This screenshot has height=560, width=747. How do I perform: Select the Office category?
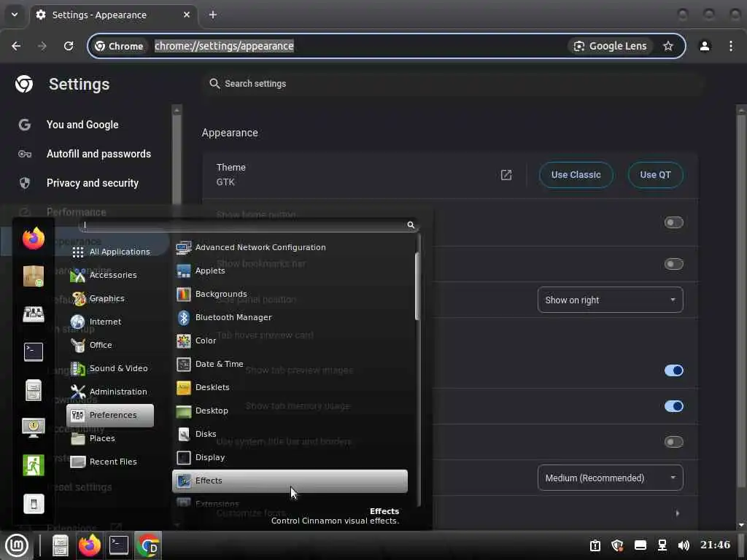pyautogui.click(x=111, y=345)
